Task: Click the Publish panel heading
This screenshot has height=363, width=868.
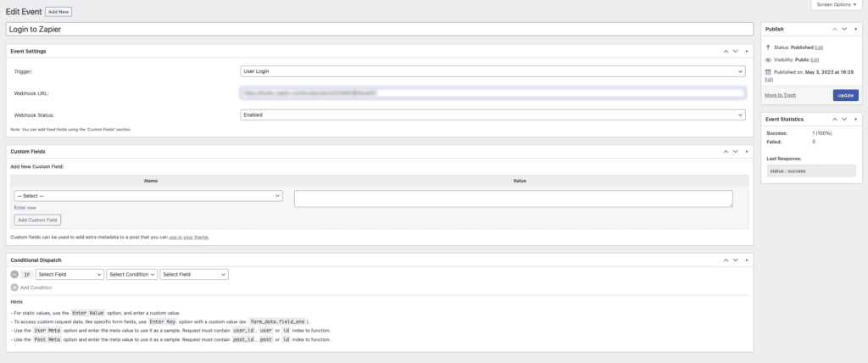Action: point(775,29)
